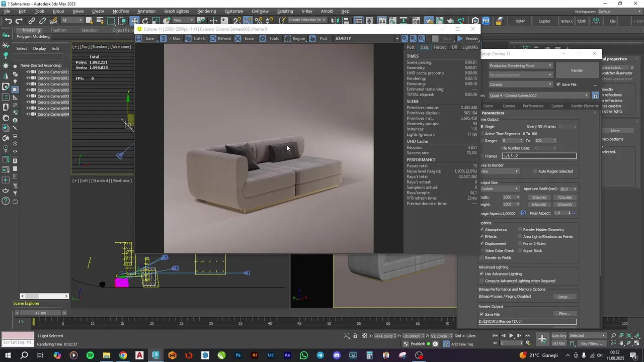The height and width of the screenshot is (362, 644).
Task: Open Google Chrome from the taskbar
Action: 123,355
